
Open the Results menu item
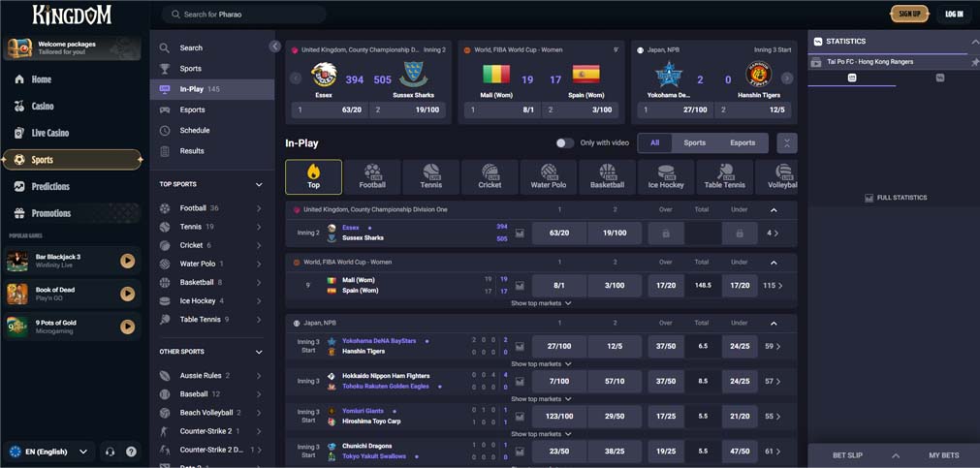pyautogui.click(x=212, y=151)
